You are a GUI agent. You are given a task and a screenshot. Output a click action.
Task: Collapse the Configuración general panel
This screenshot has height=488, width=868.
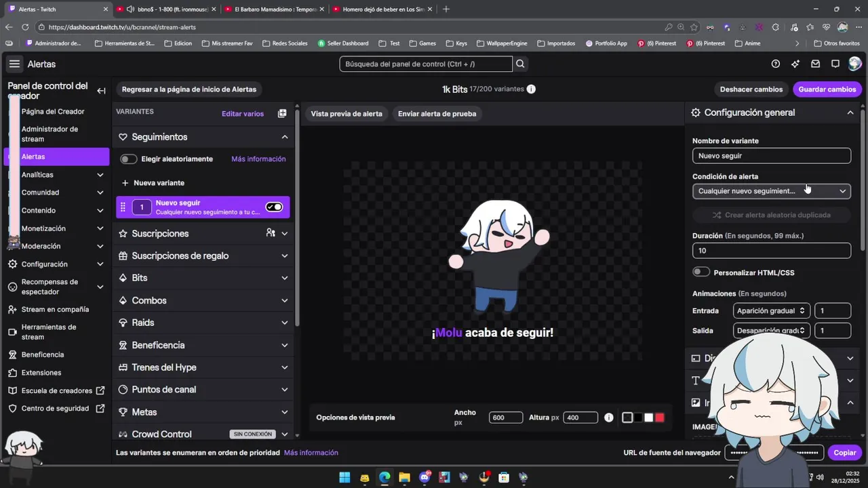850,113
